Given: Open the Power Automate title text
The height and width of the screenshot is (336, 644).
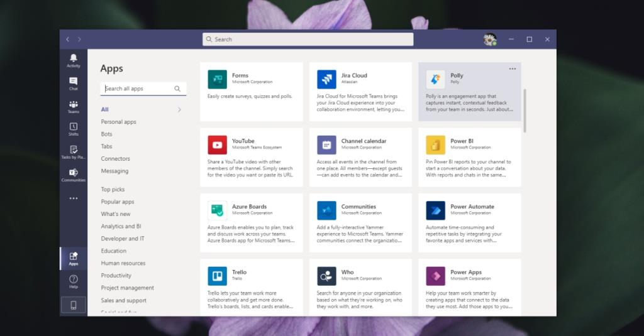Looking at the screenshot, I should tap(472, 207).
